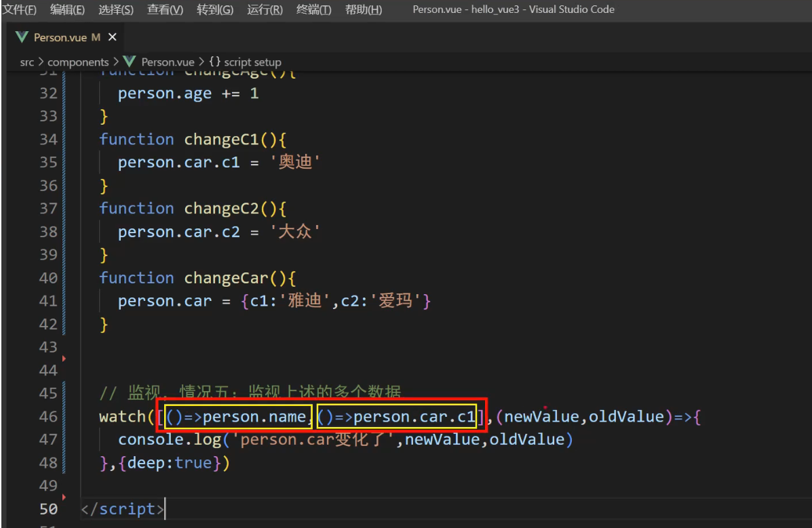Click the string '奥迪' on line 35
This screenshot has height=528, width=812.
click(x=295, y=162)
